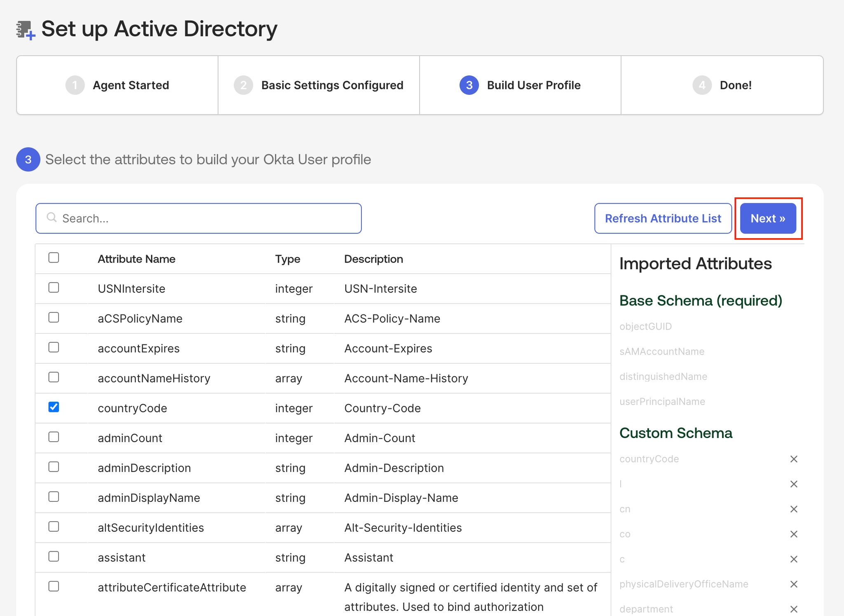
Task: Go to the Agent Started step
Action: (117, 85)
